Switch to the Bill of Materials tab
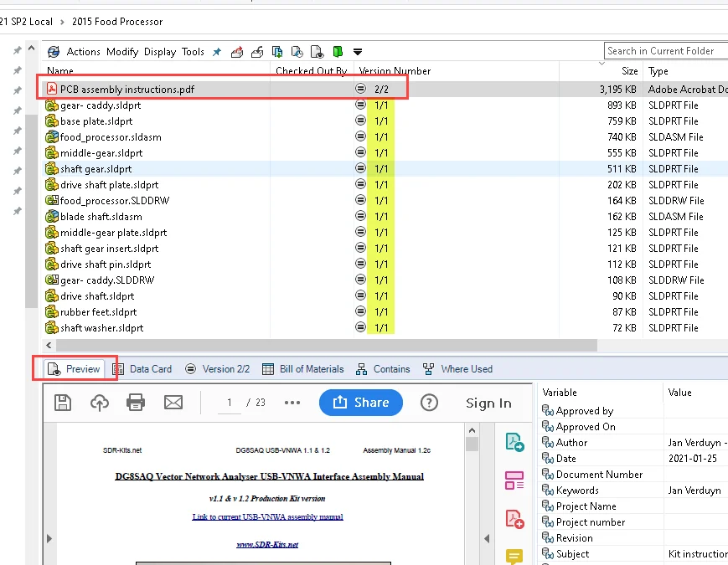The width and height of the screenshot is (728, 565). (302, 369)
